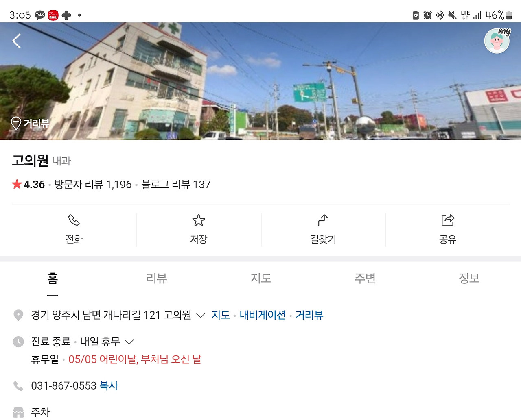Open 블로그 리뷰 137 list

pos(176,185)
